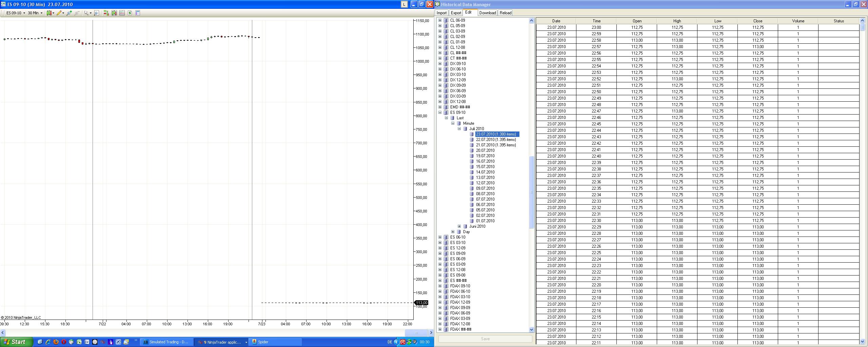Select the 20.07.2010 tree entry
Image resolution: width=868 pixels, height=347 pixels.
(x=485, y=150)
